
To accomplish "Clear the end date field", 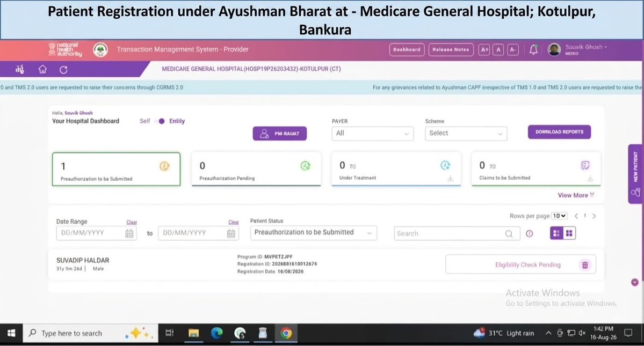I will pos(233,222).
